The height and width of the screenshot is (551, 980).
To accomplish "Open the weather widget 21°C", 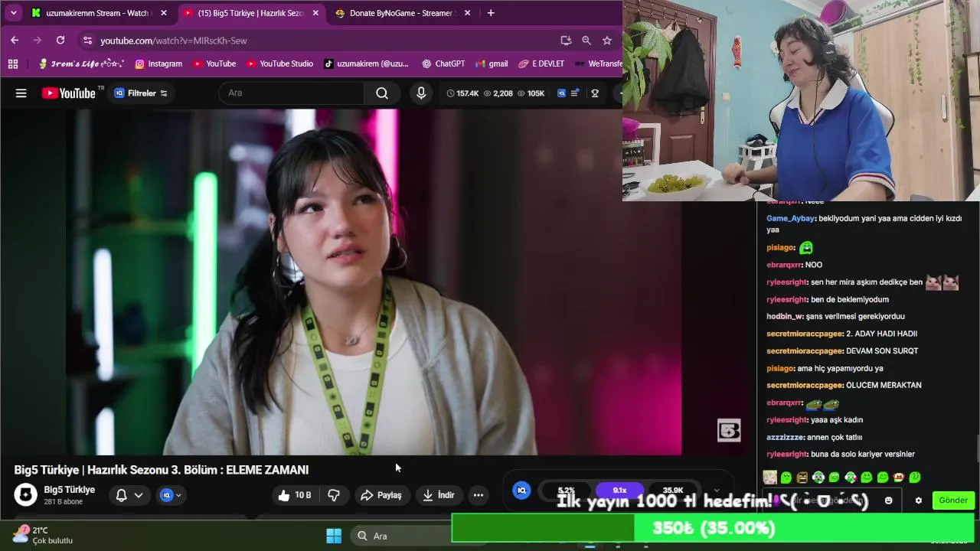I will pos(43,535).
